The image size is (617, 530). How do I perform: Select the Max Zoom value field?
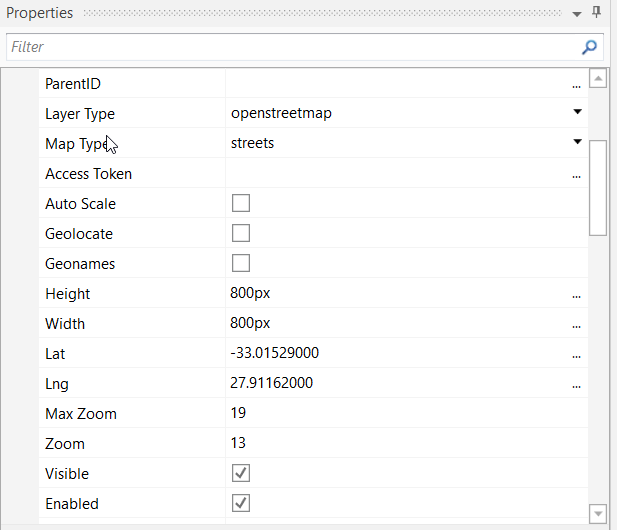coord(400,414)
